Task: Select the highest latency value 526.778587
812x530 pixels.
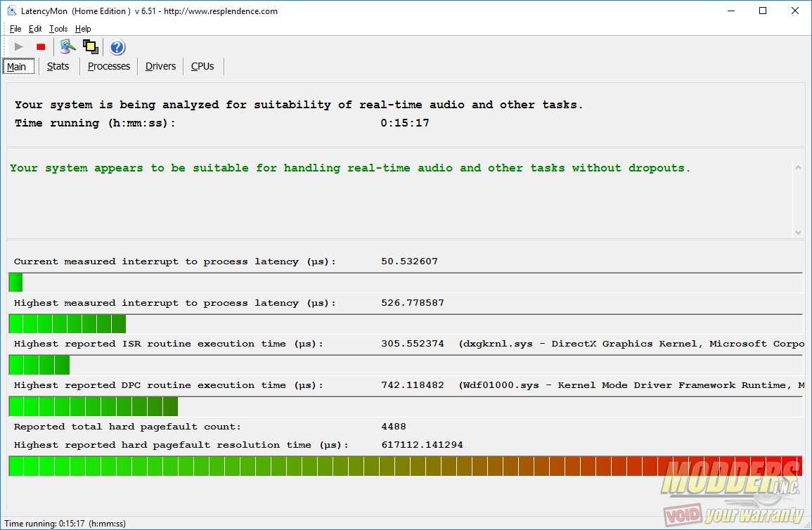Action: (413, 303)
